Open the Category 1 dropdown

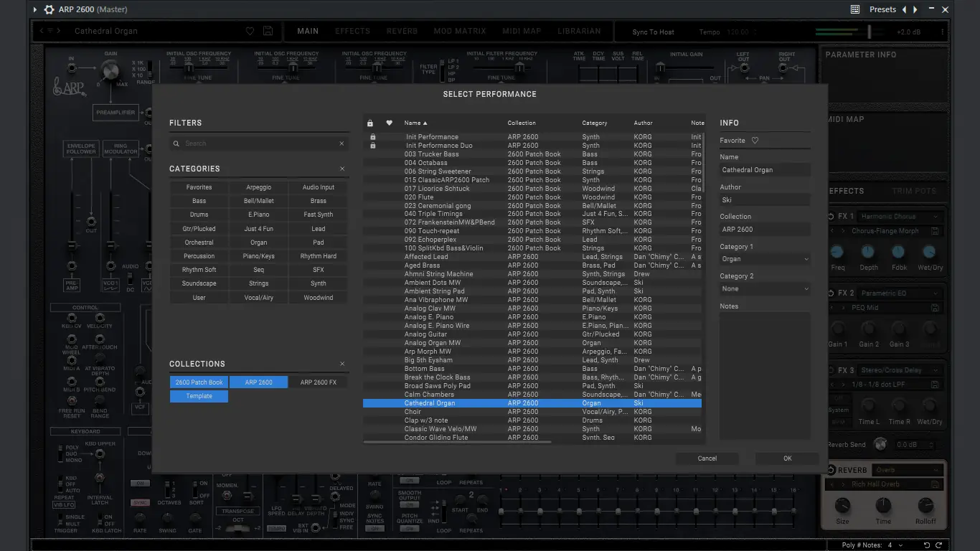point(765,259)
